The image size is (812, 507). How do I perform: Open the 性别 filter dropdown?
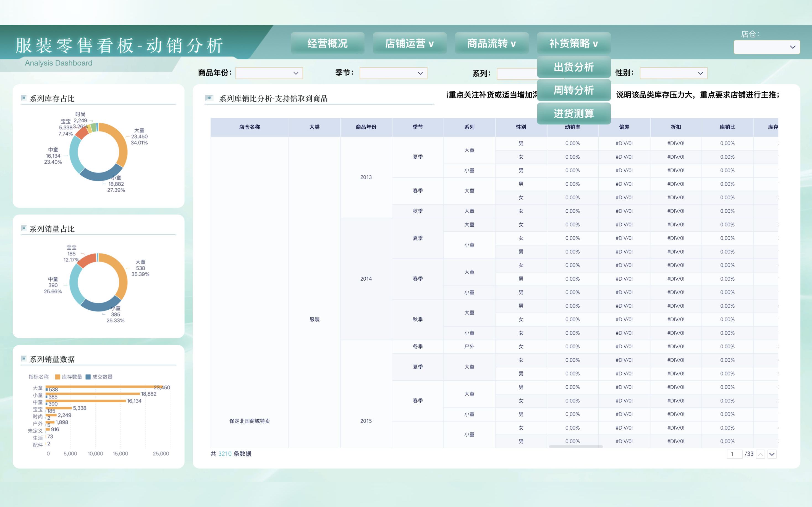673,73
